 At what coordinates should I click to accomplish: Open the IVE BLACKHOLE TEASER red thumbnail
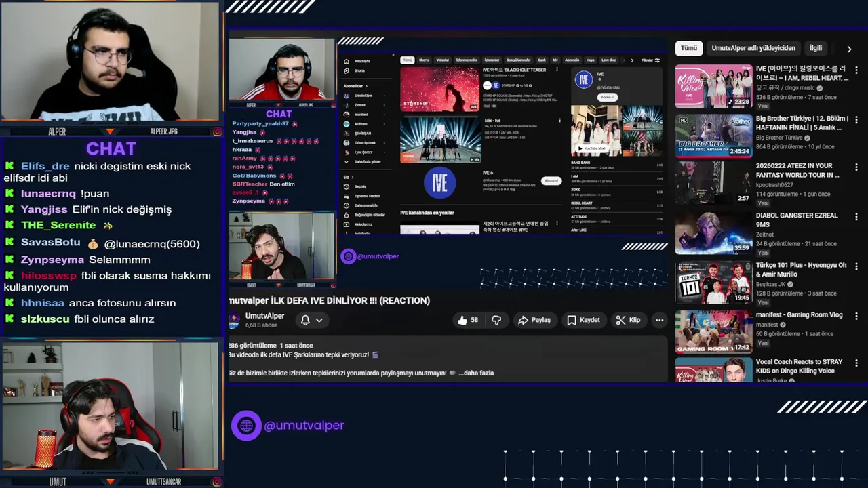439,89
